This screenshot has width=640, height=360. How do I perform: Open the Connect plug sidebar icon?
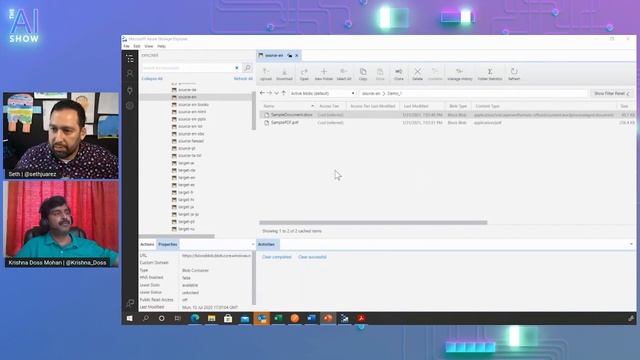130,90
